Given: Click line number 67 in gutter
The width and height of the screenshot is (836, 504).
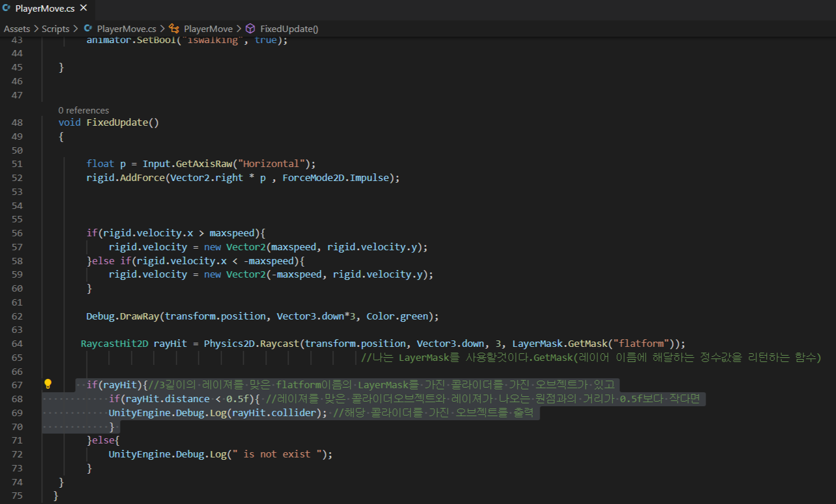Looking at the screenshot, I should point(17,385).
